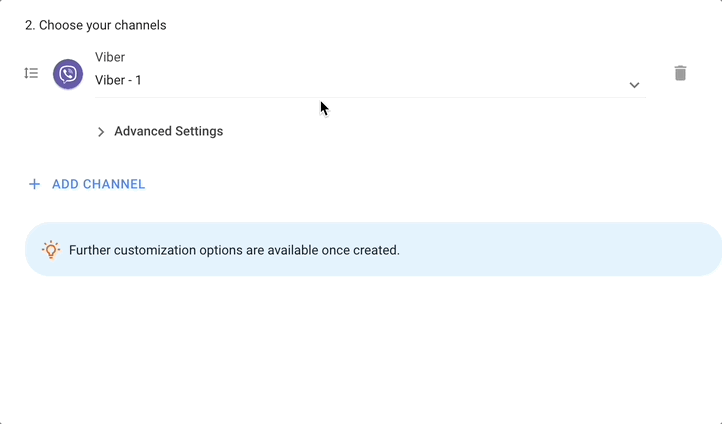
Task: Delete the Viber channel using trash icon
Action: point(680,73)
